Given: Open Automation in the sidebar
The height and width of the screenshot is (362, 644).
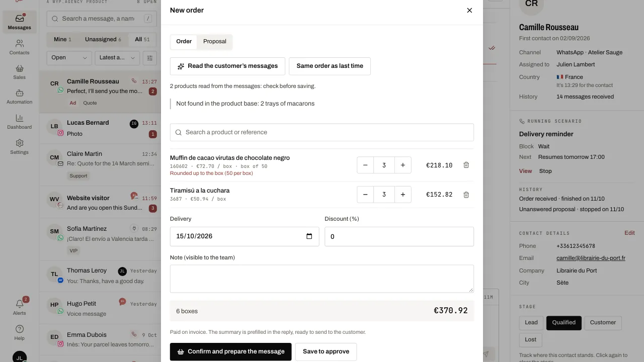Looking at the screenshot, I should tap(19, 97).
